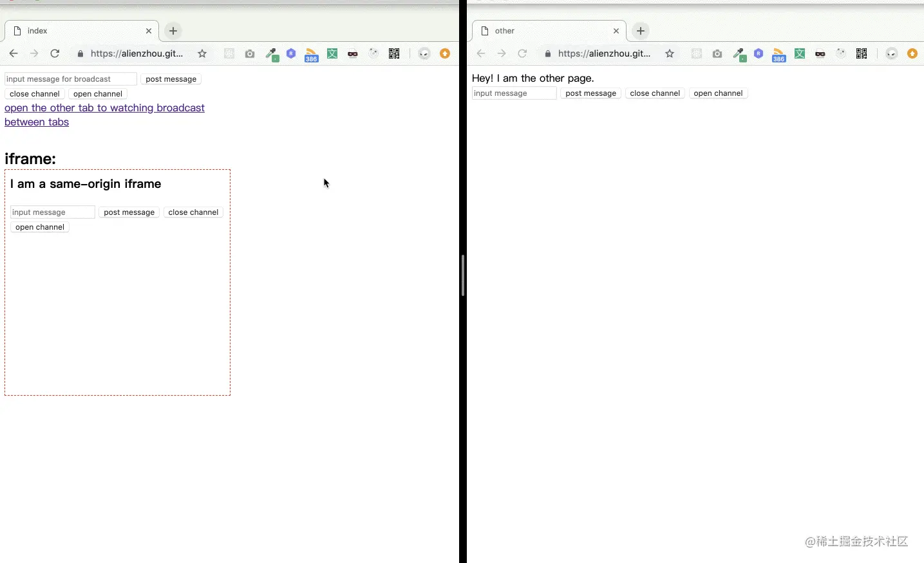Click the orange update arrow icon in right browser
This screenshot has height=563, width=924.
click(912, 53)
